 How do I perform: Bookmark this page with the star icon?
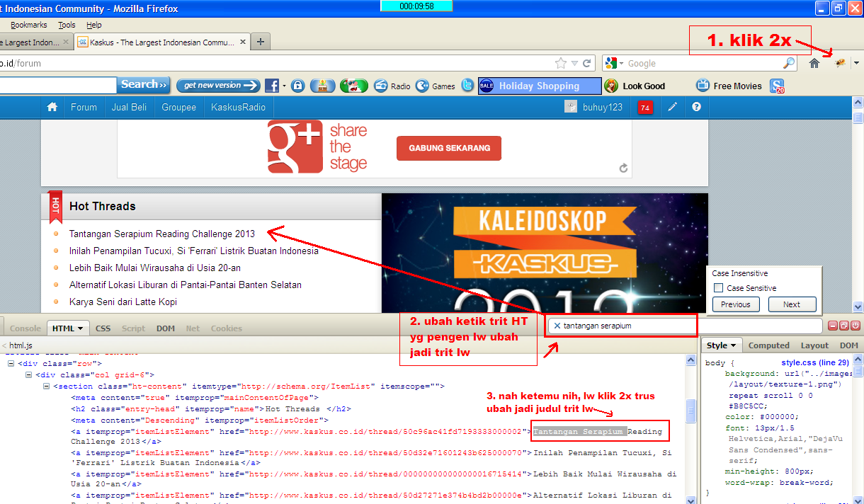[x=561, y=63]
